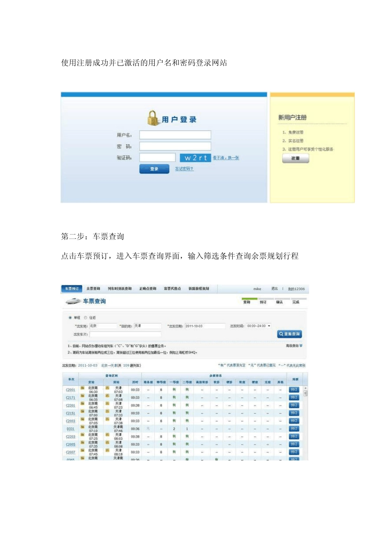The image size is (392, 555).
Task: Open the 客票代售点 tab
Action: point(172,289)
